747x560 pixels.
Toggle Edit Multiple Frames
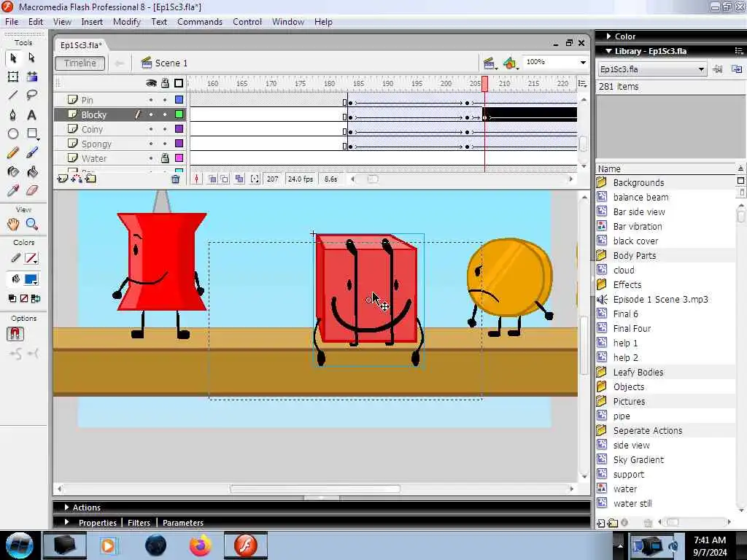(239, 179)
